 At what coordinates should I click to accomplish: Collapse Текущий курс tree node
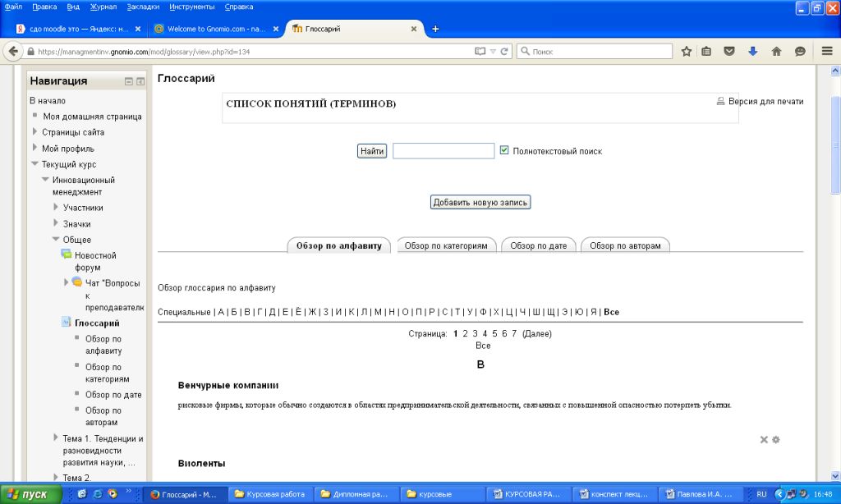[x=34, y=163]
